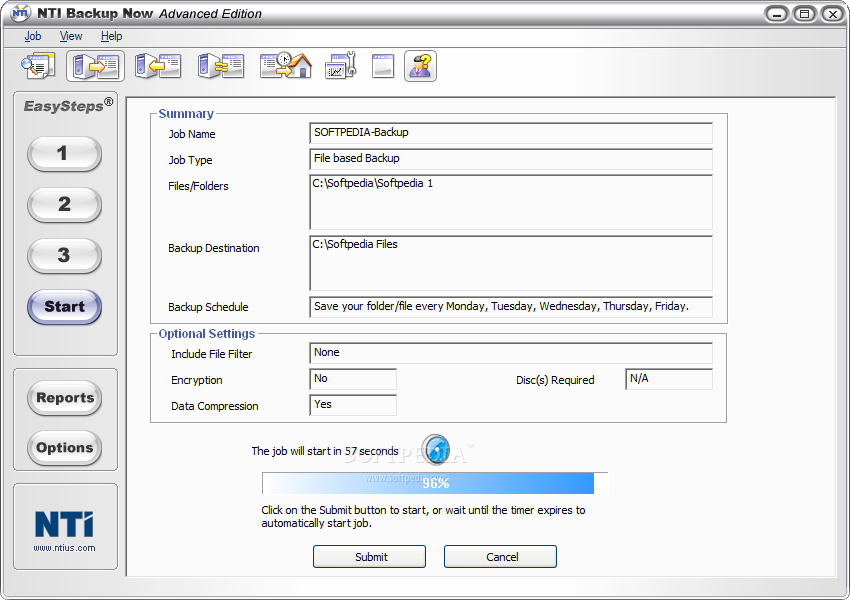Image resolution: width=851 pixels, height=601 pixels.
Task: Go to EasySteps step 1
Action: tap(64, 154)
